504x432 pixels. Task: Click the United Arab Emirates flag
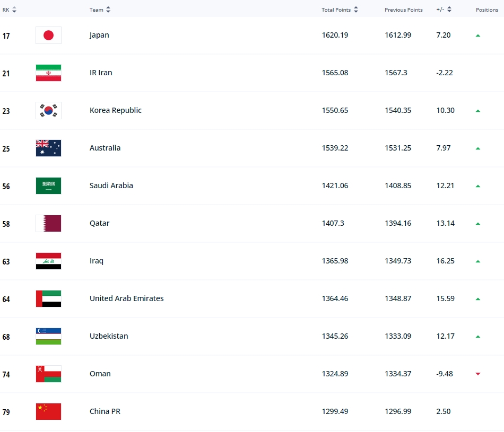tap(48, 299)
